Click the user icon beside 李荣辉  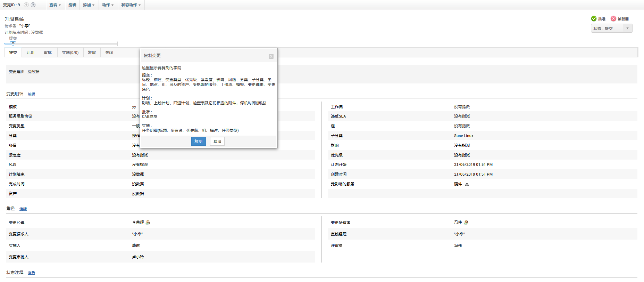point(148,222)
